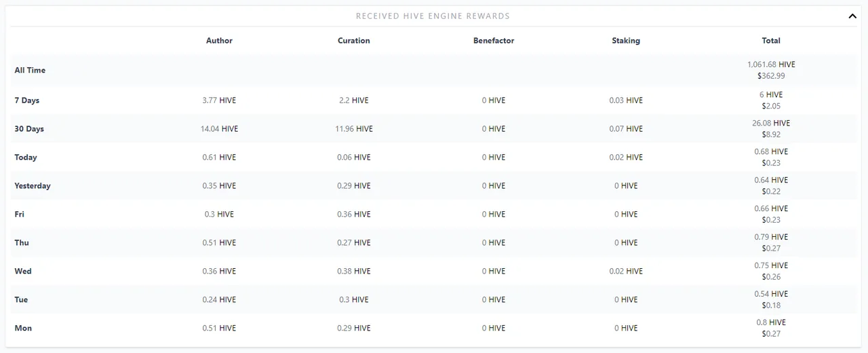This screenshot has height=353, width=868.
Task: Click the All Time total '1,061.68 HIVE'
Action: click(x=771, y=64)
